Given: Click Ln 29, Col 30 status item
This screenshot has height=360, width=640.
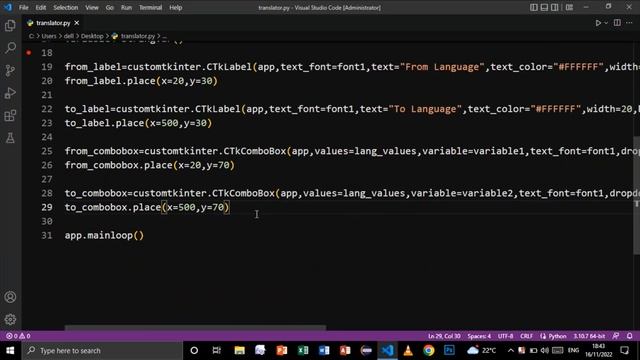Looking at the screenshot, I should tap(444, 336).
